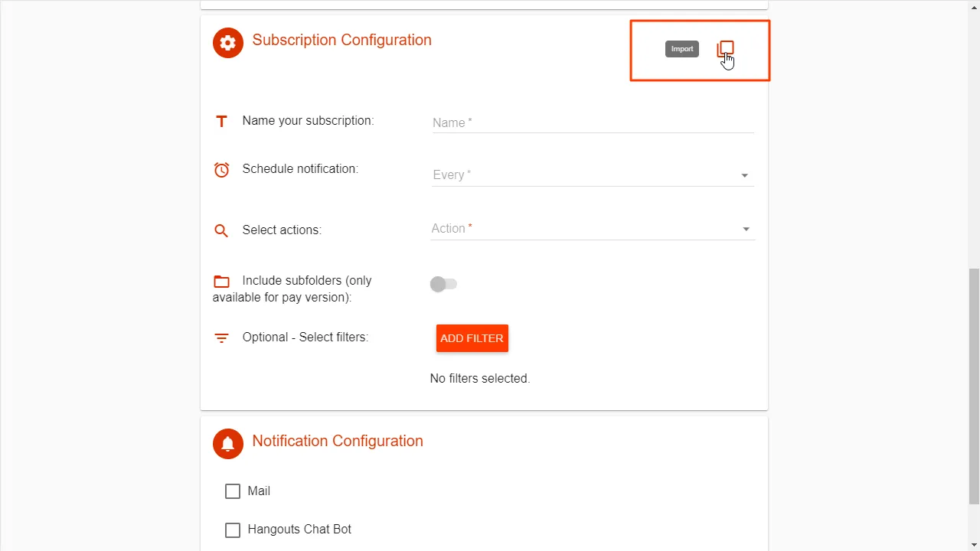Screen dimensions: 980x551
Task: Click the 'Optional - Select filters:' label
Action: click(305, 337)
